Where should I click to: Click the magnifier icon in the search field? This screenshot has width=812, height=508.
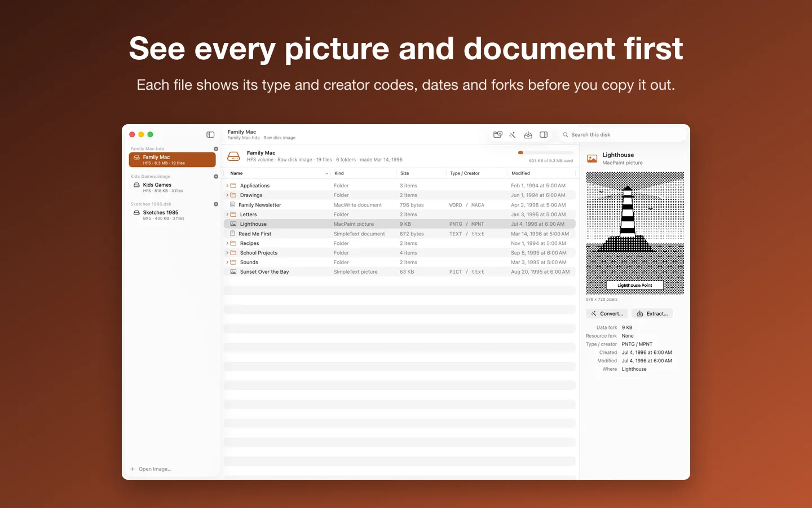click(x=566, y=134)
